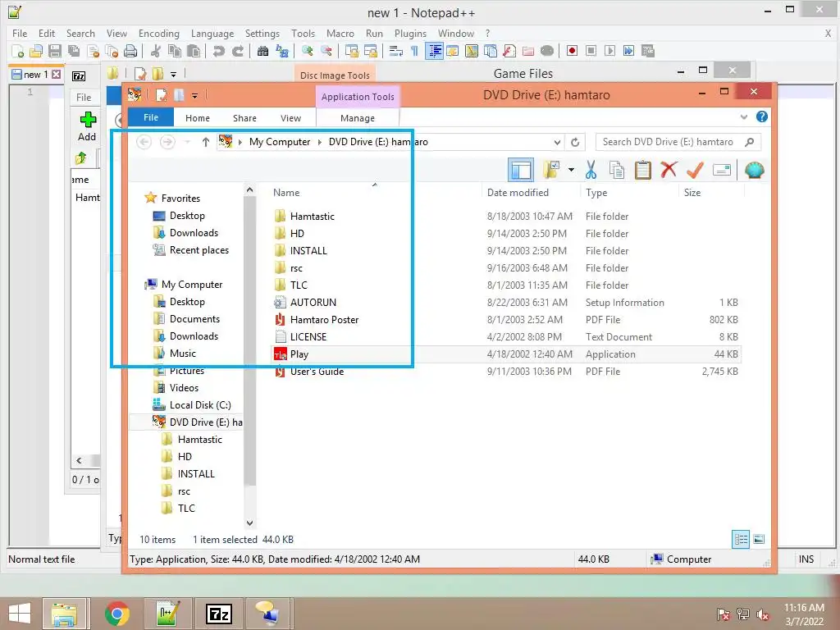Open the folder options dropdown arrow in toolbar
Screen dimensions: 840x630
pos(571,171)
